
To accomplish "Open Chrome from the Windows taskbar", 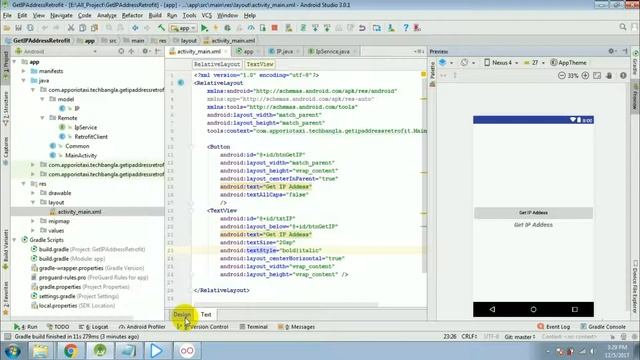I will (70, 351).
